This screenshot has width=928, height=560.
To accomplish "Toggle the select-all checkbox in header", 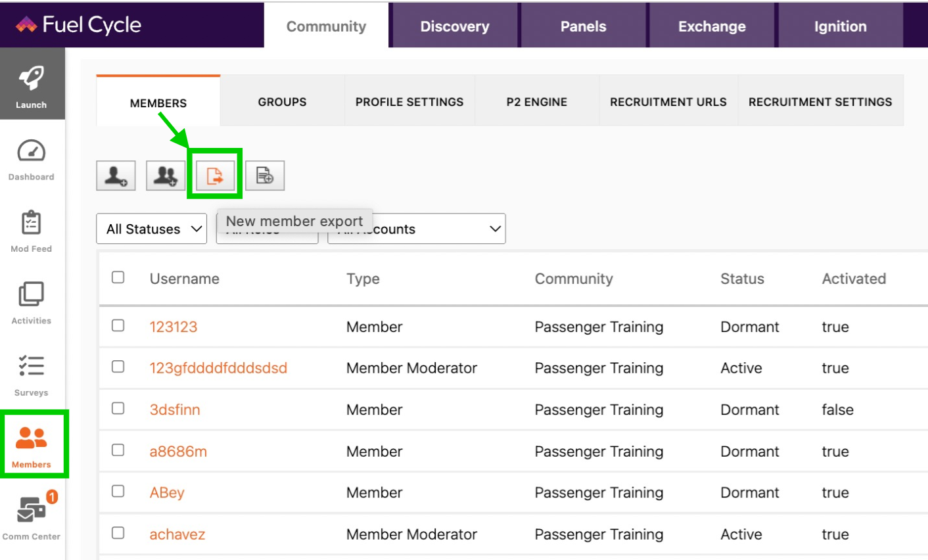I will coord(118,277).
